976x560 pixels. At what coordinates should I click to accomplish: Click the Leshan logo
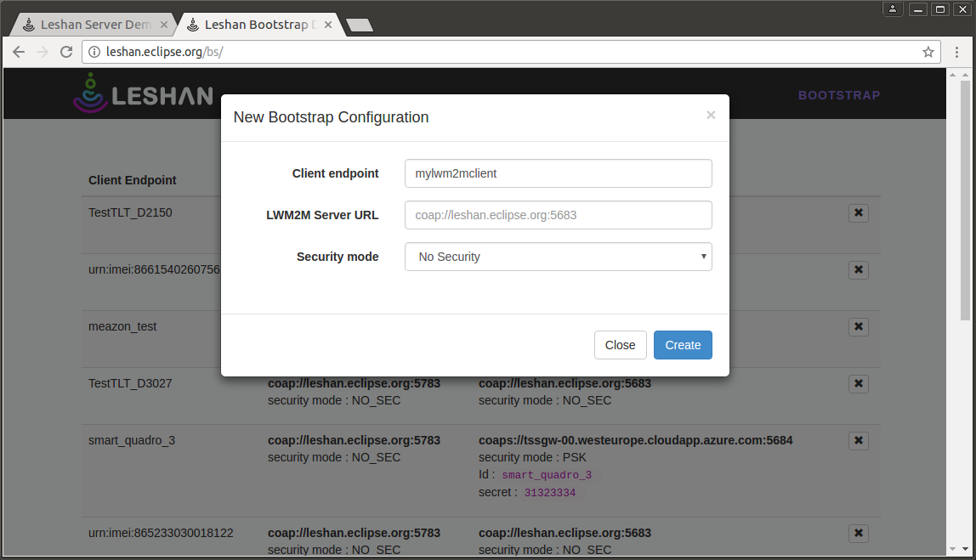click(x=143, y=93)
